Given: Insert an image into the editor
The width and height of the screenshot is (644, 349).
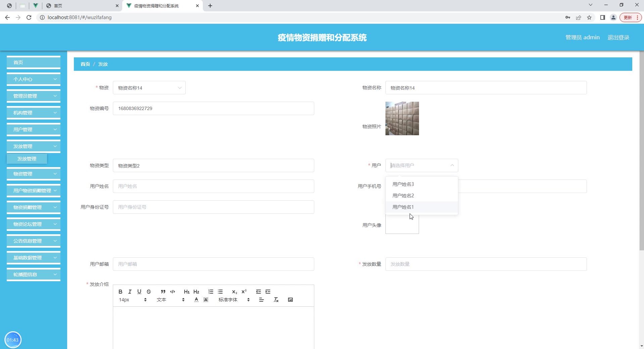Looking at the screenshot, I should [290, 300].
